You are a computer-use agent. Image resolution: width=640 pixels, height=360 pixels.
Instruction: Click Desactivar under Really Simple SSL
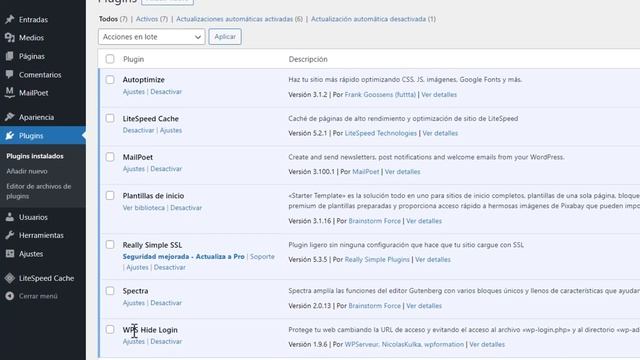(x=170, y=267)
